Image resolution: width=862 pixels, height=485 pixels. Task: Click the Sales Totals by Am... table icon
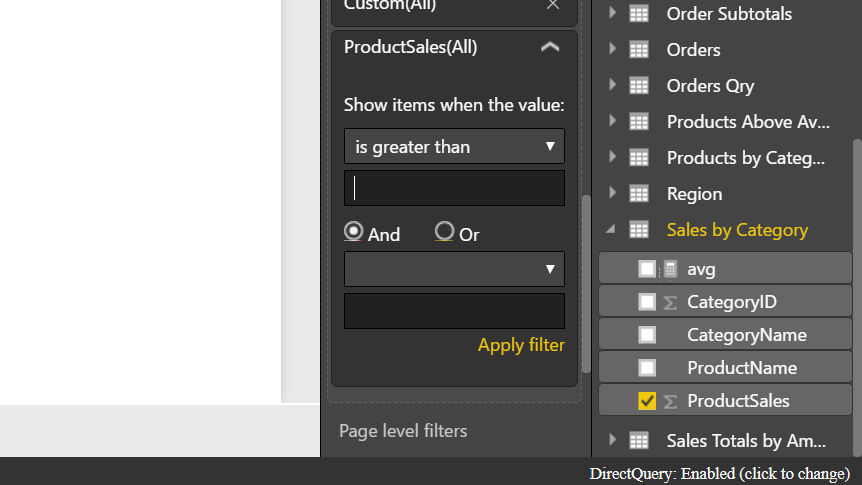(x=639, y=440)
